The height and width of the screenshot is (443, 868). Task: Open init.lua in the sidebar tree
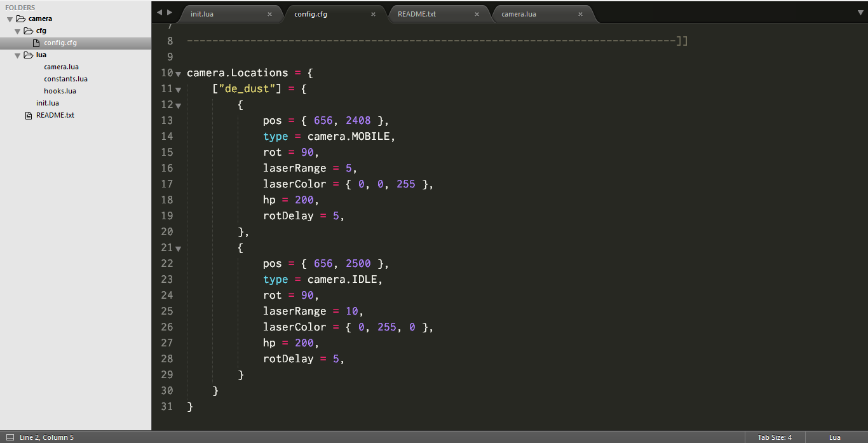pos(48,103)
